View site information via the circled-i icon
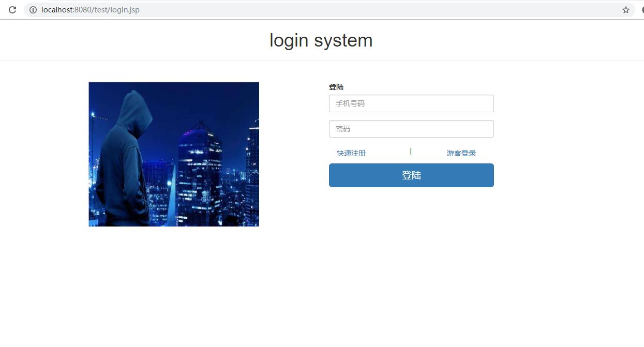The width and height of the screenshot is (644, 347). [33, 10]
